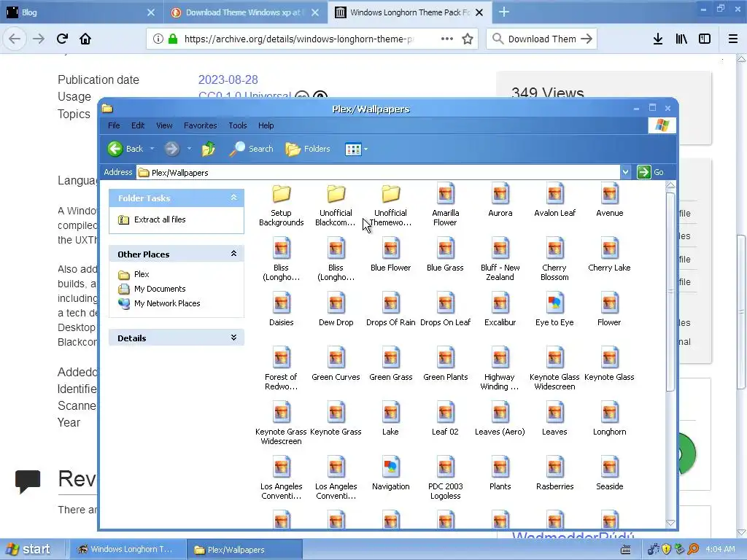The height and width of the screenshot is (560, 747).
Task: Open the Tools menu
Action: [237, 125]
